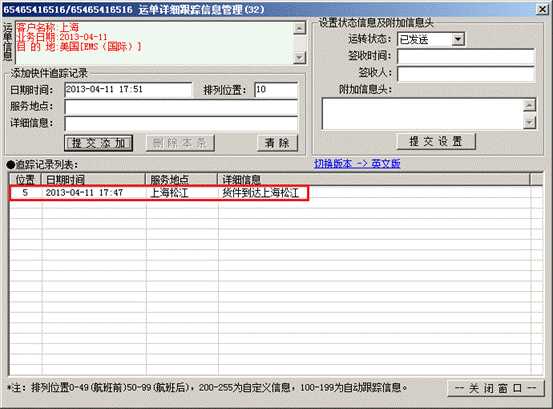
Task: Click the 详细信息 column header
Action: point(374,179)
